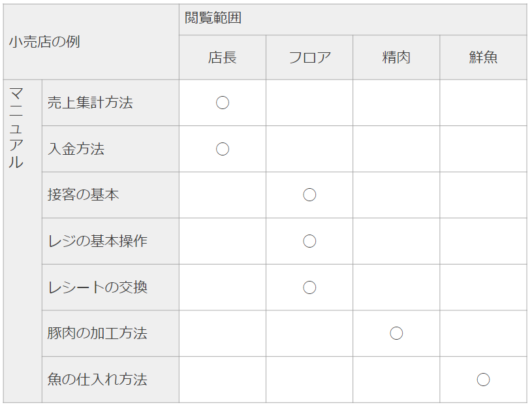
Task: Click the フロア column header
Action: point(309,57)
